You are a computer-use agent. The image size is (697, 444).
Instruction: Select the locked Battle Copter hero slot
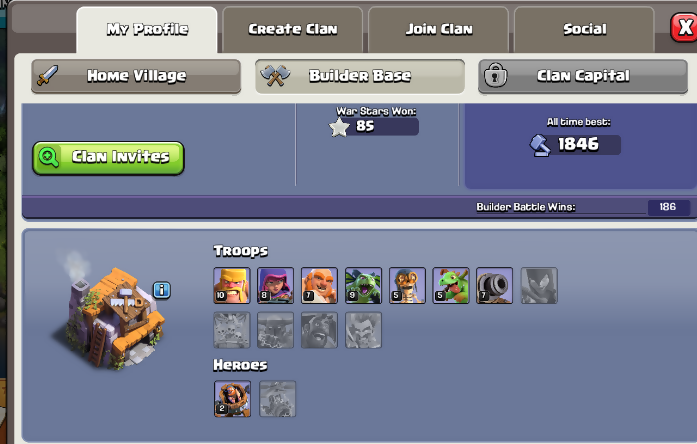pyautogui.click(x=277, y=399)
